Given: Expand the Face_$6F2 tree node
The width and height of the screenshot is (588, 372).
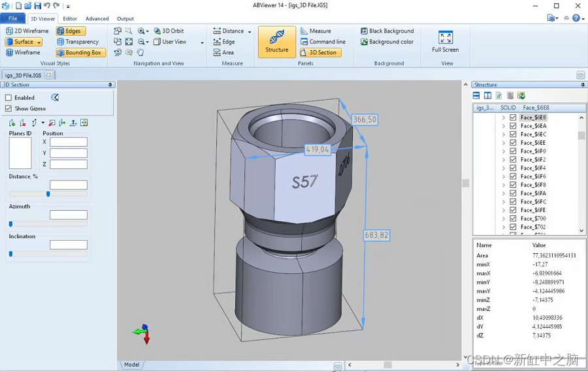Looking at the screenshot, I should [504, 160].
